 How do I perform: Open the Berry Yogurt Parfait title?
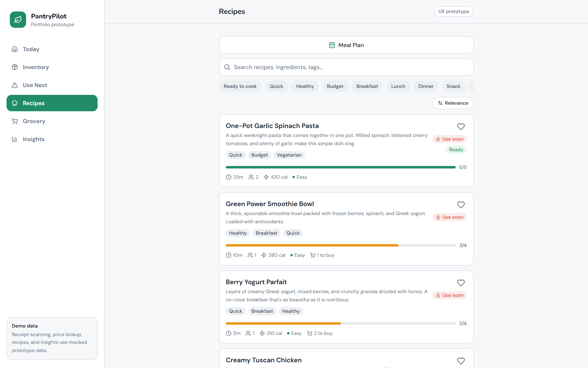point(256,282)
